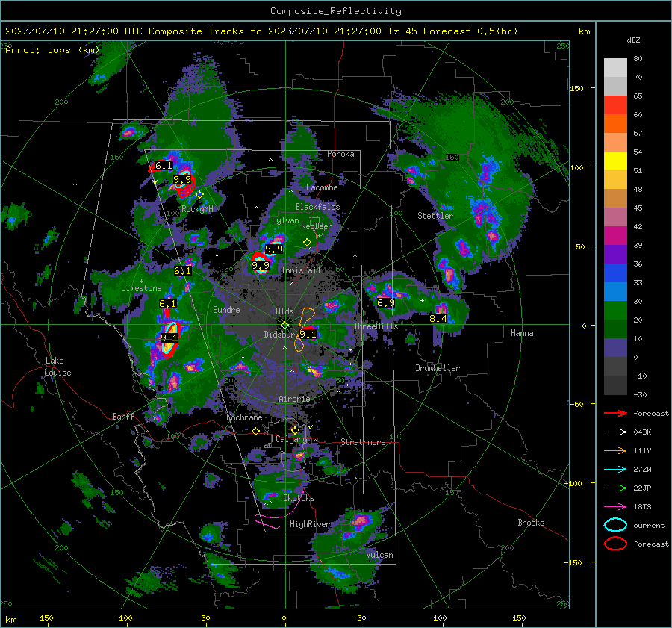The image size is (672, 628).
Task: Click the Banff town label
Action: 123,416
